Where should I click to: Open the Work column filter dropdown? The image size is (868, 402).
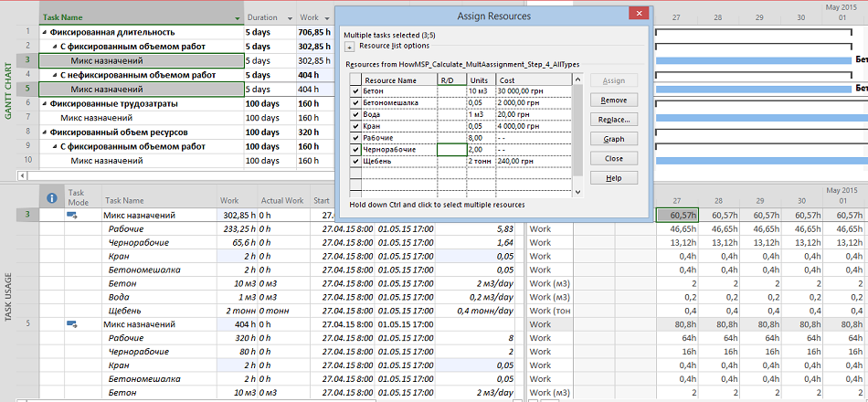point(326,17)
